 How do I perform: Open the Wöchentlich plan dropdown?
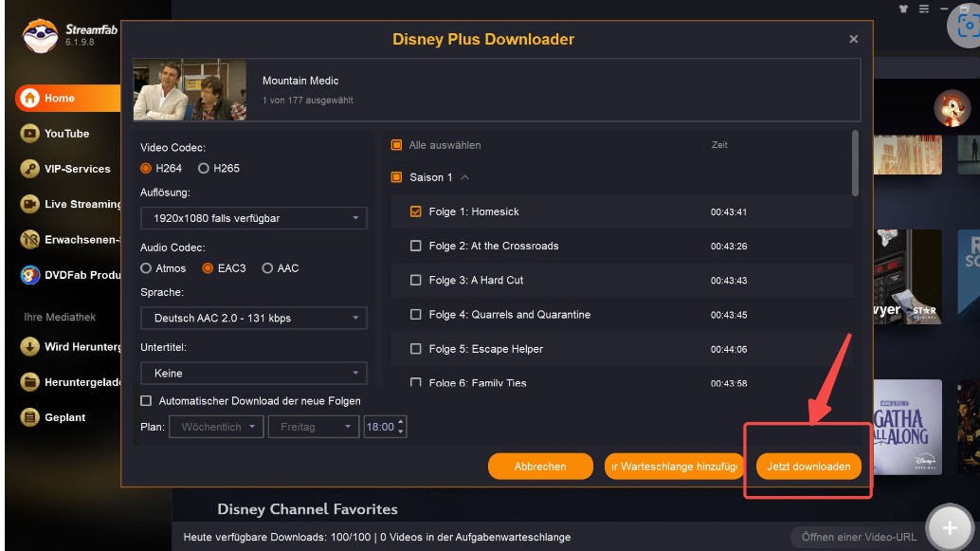coord(216,427)
